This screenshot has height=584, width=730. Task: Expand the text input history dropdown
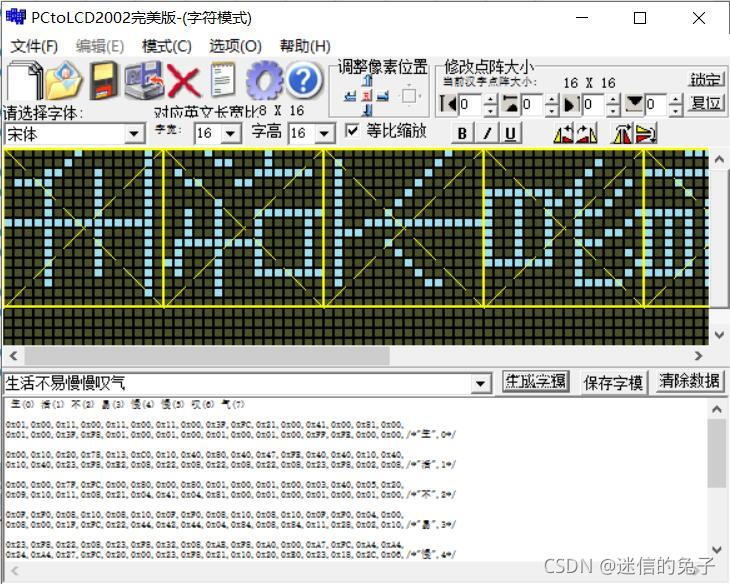pos(480,384)
